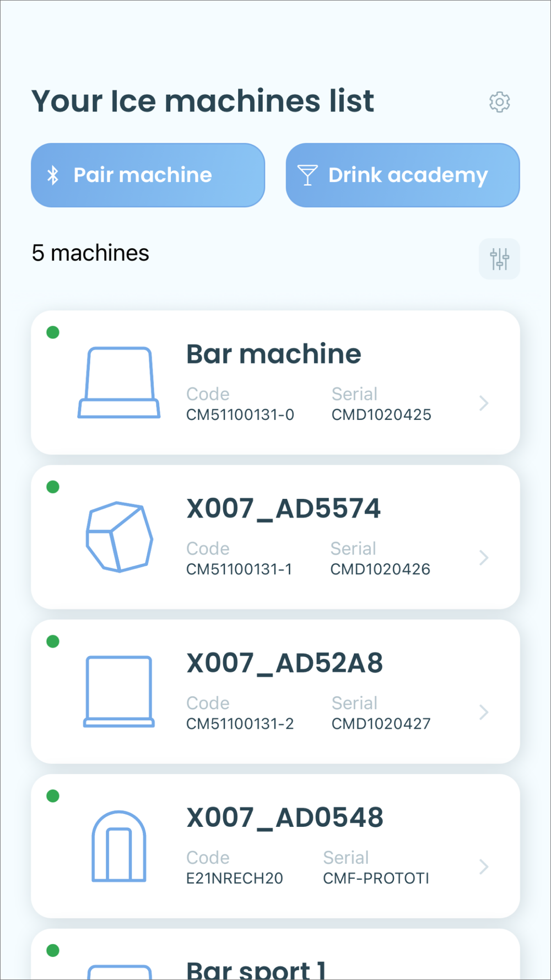Click the X007_AD52A8 square cube icon

(119, 691)
